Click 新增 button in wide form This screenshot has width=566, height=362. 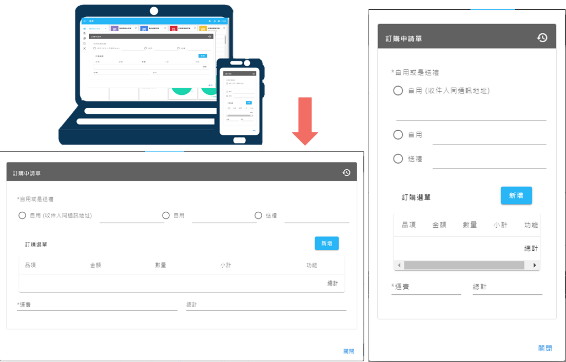coord(327,243)
